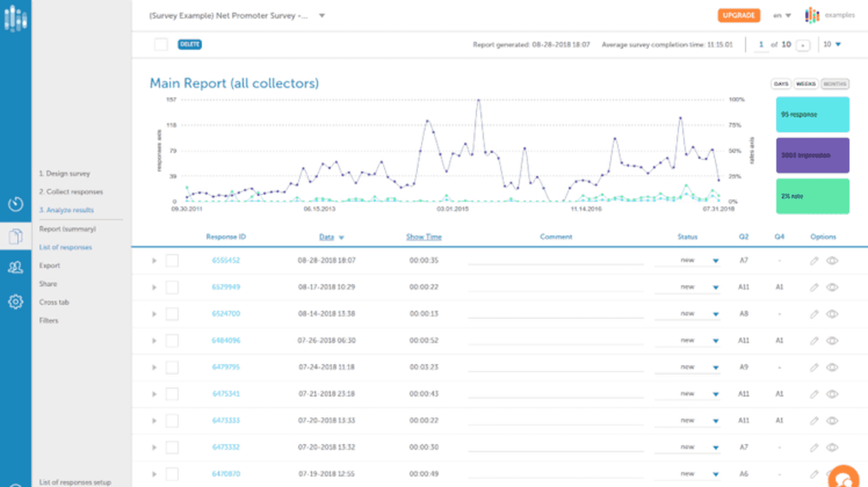The width and height of the screenshot is (868, 487).
Task: Open the rows-per-page dropdown showing 10
Action: (831, 44)
